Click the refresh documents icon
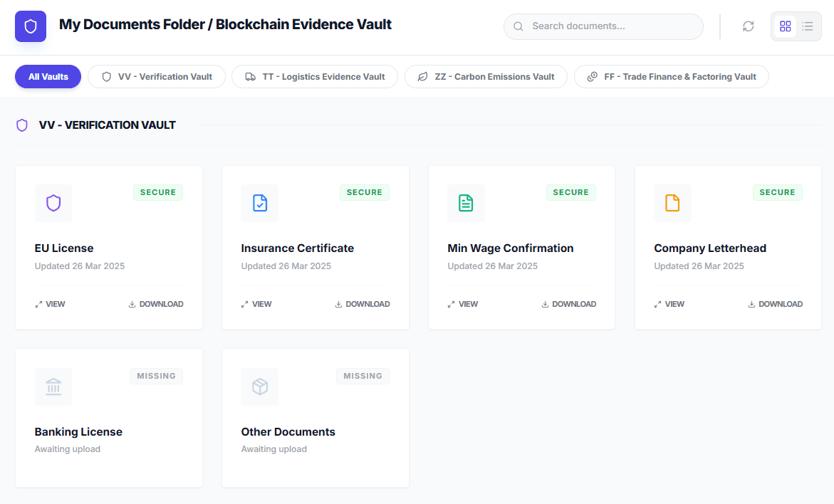 [748, 26]
